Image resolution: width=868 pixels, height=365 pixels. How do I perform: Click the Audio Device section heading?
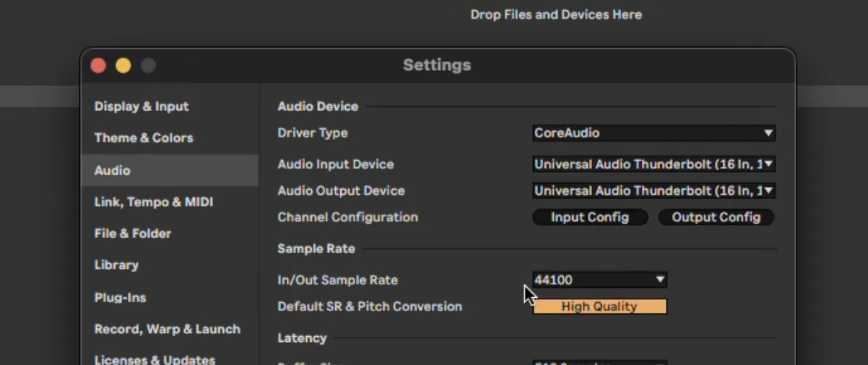coord(318,106)
